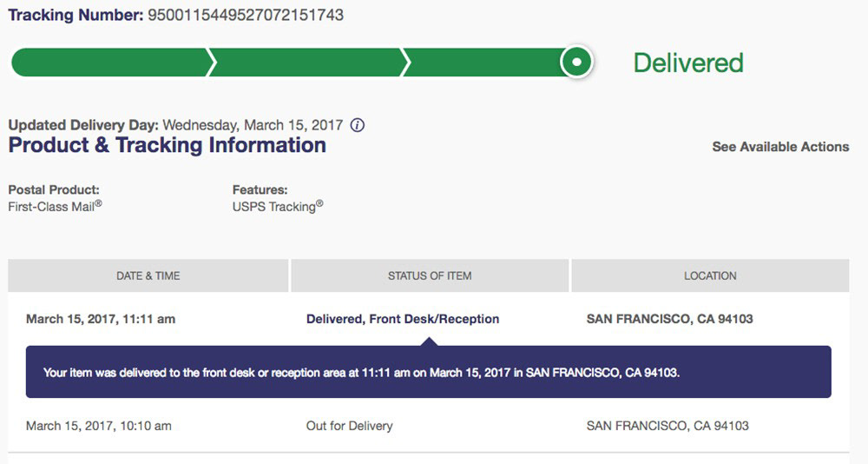Open the See Available Actions link
868x464 pixels.
click(x=780, y=147)
